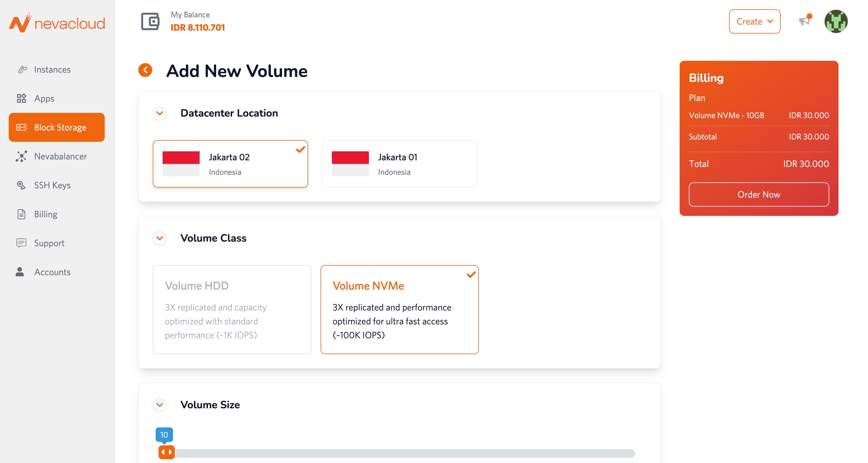
Task: Select the Jakarta 02 datacenter
Action: [x=230, y=164]
